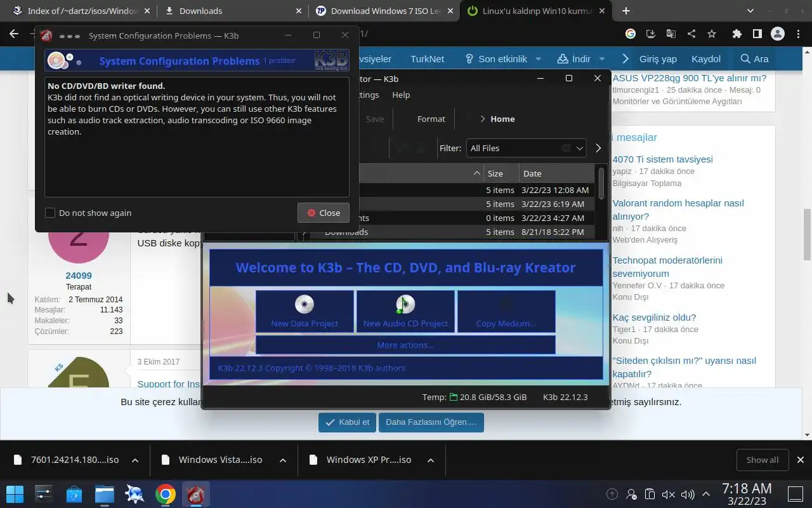Toggle sort order arrow in Name column header
The width and height of the screenshot is (812, 508).
click(x=477, y=173)
